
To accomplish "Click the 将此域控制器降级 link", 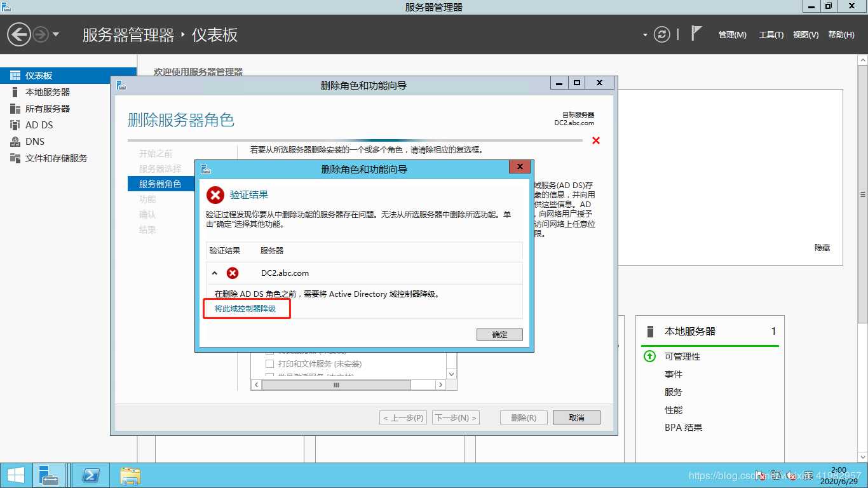I will click(245, 308).
